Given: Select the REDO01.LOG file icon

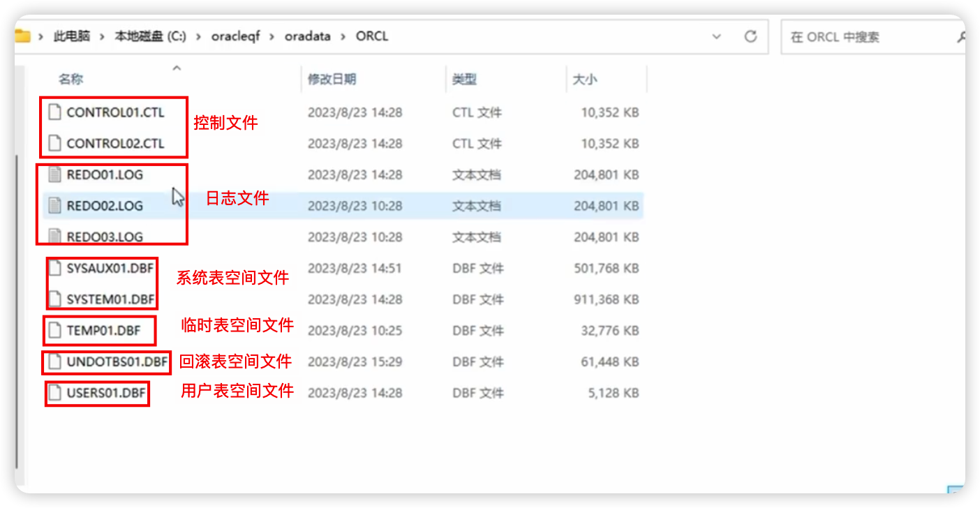Looking at the screenshot, I should coord(54,174).
